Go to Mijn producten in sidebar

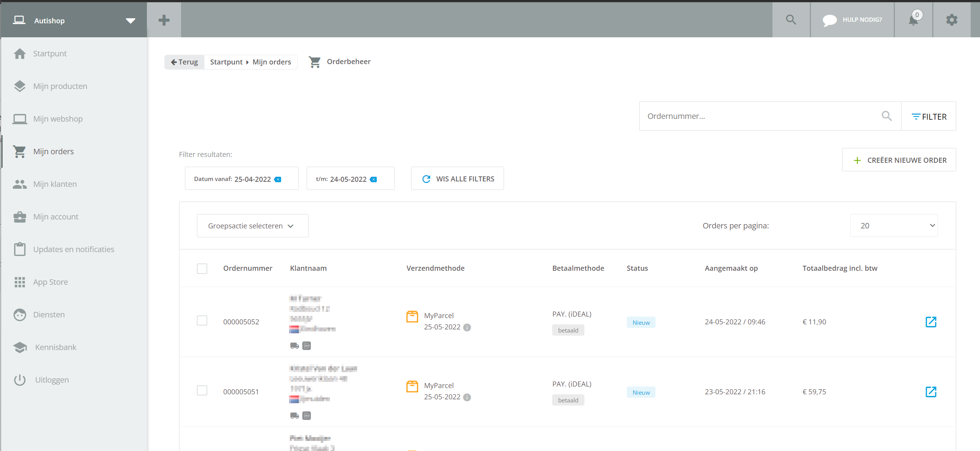(60, 86)
